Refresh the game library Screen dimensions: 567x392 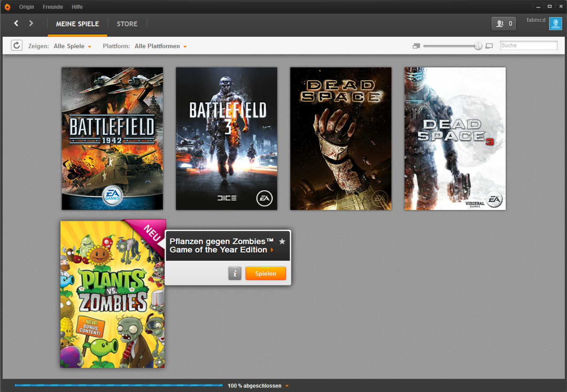tap(17, 45)
